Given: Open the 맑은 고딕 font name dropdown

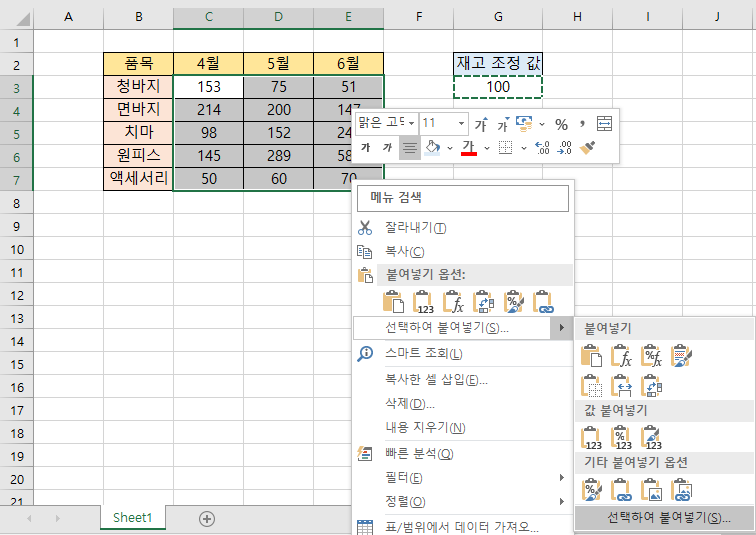Looking at the screenshot, I should coord(412,123).
